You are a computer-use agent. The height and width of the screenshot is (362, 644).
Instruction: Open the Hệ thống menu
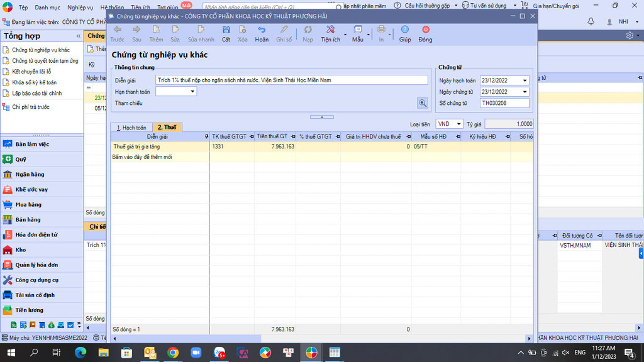click(112, 7)
